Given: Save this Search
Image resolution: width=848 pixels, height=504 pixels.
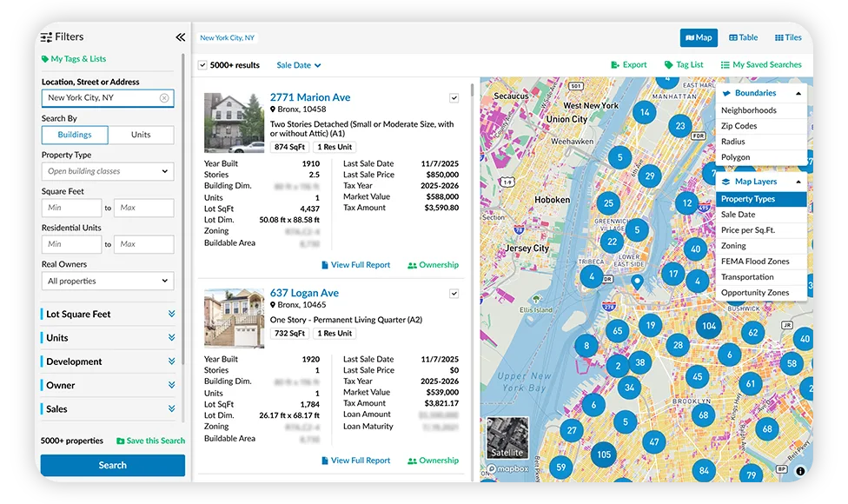Looking at the screenshot, I should tap(150, 441).
